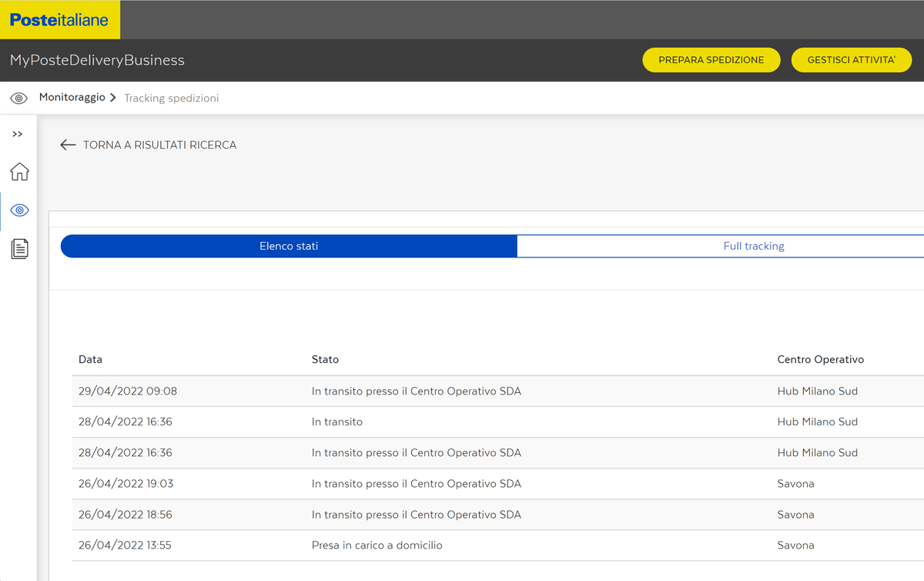924x581 pixels.
Task: Select the 26/04/2022 13:55 date cell
Action: [125, 546]
